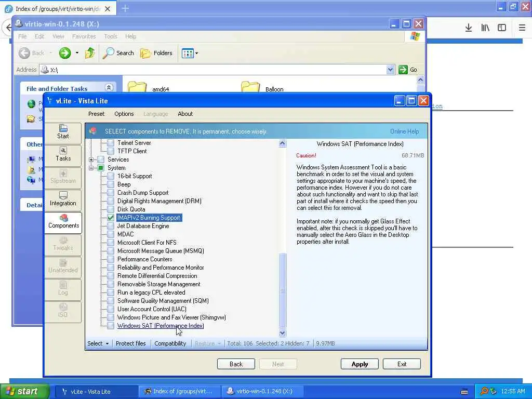Collapse File and Folder Tasks chevron

109,87
